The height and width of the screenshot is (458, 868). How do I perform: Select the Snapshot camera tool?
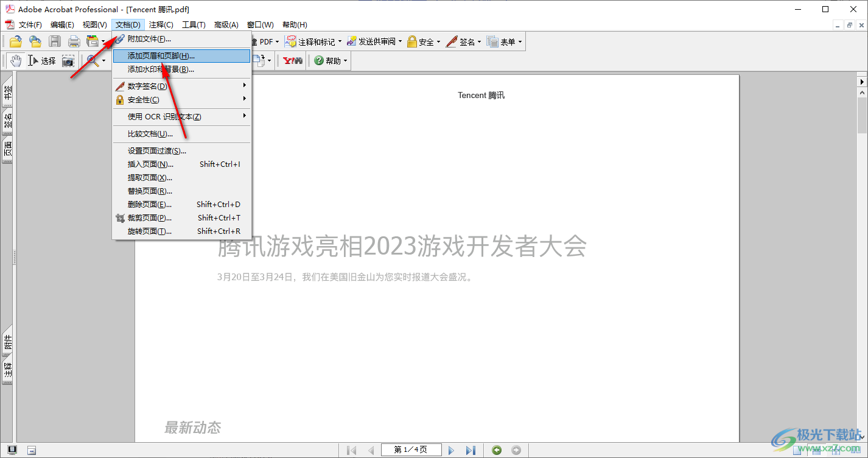[68, 60]
